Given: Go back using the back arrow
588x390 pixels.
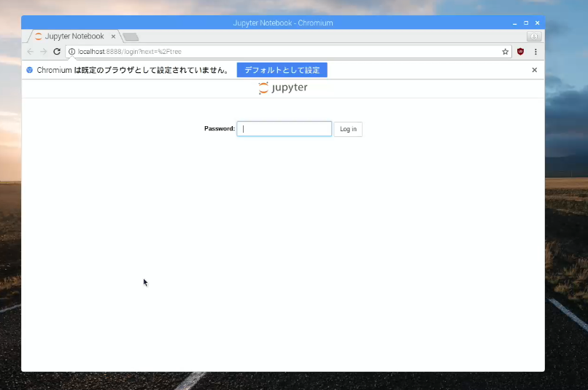Looking at the screenshot, I should coord(31,51).
